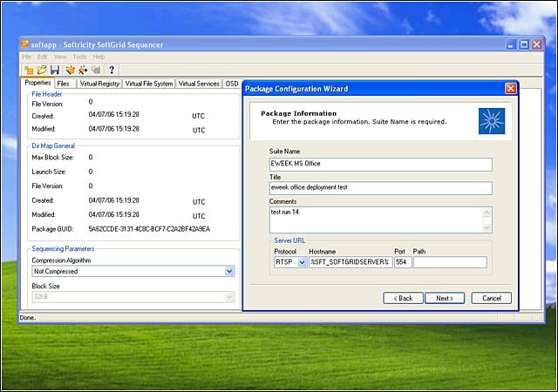Click the greyed-out wizard toolbar icon
This screenshot has width=558, height=392.
[x=96, y=70]
